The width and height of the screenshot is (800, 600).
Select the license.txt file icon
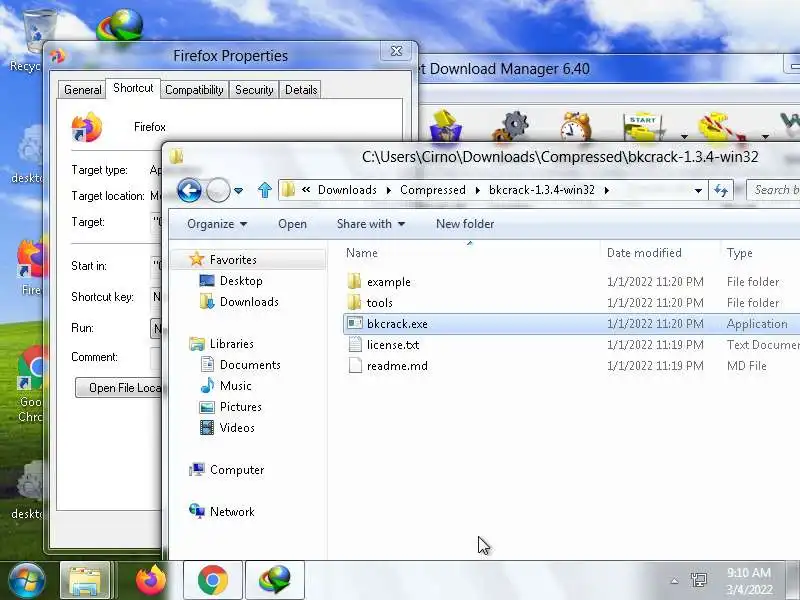tap(355, 344)
